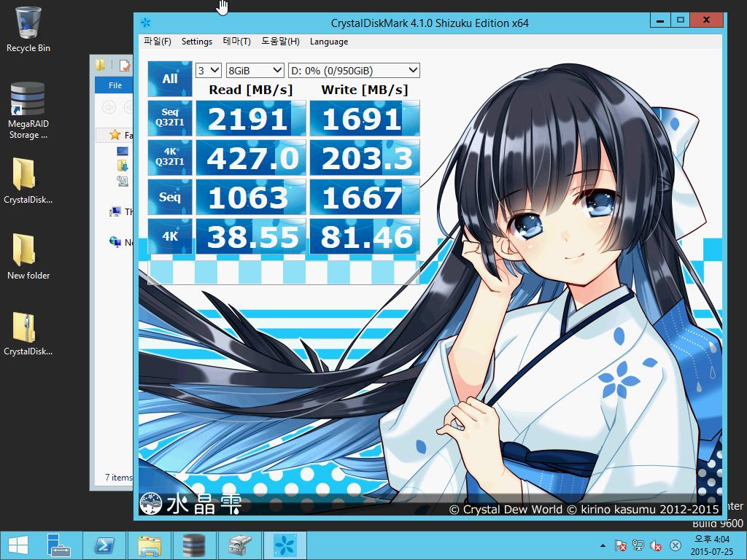This screenshot has height=560, width=747.
Task: Show hidden tray icons arrow
Action: click(x=603, y=545)
